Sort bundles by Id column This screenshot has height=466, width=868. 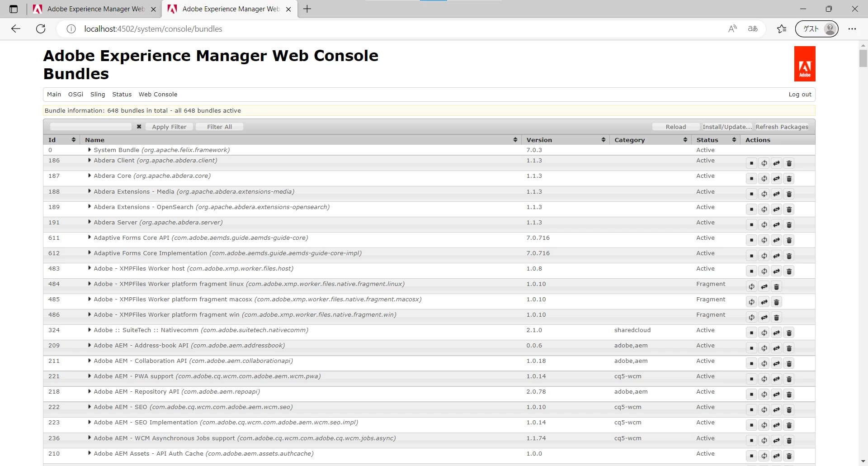point(61,140)
